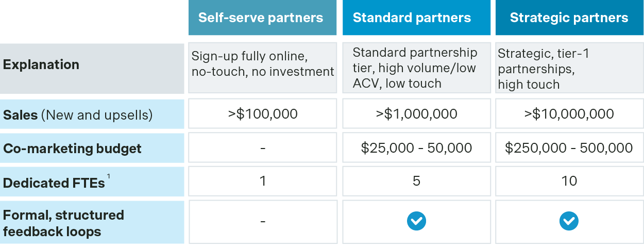This screenshot has width=644, height=247.
Task: Click the $250,000 - 500,000 budget cell
Action: tap(569, 149)
